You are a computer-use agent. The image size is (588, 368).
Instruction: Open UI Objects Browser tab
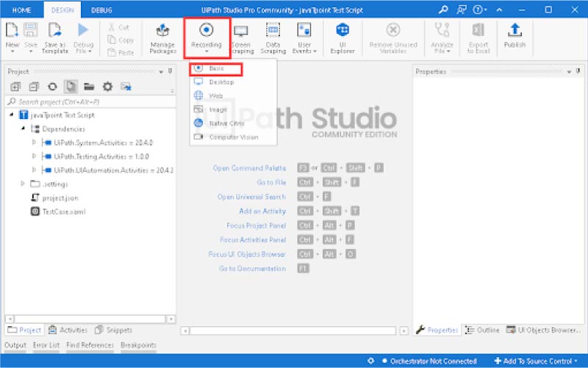pos(543,330)
